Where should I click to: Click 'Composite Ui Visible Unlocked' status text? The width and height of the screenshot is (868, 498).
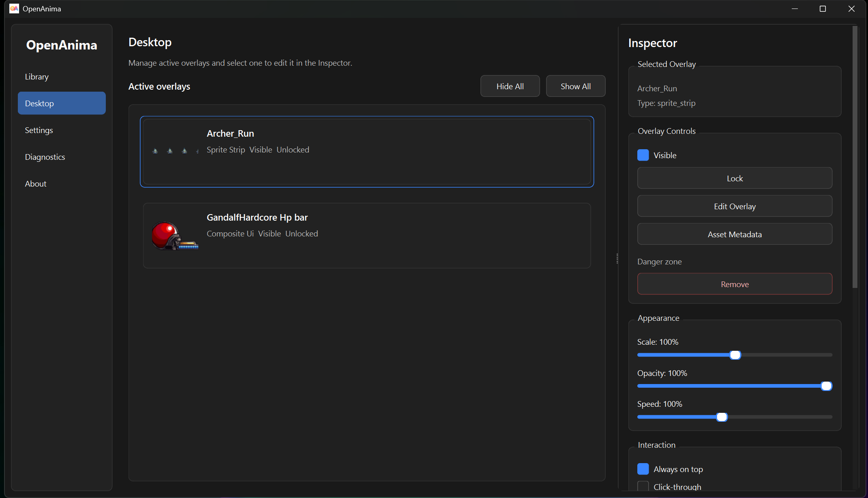[262, 234]
